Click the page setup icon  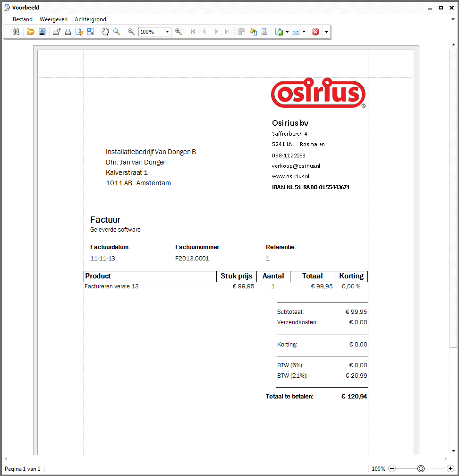pyautogui.click(x=79, y=32)
